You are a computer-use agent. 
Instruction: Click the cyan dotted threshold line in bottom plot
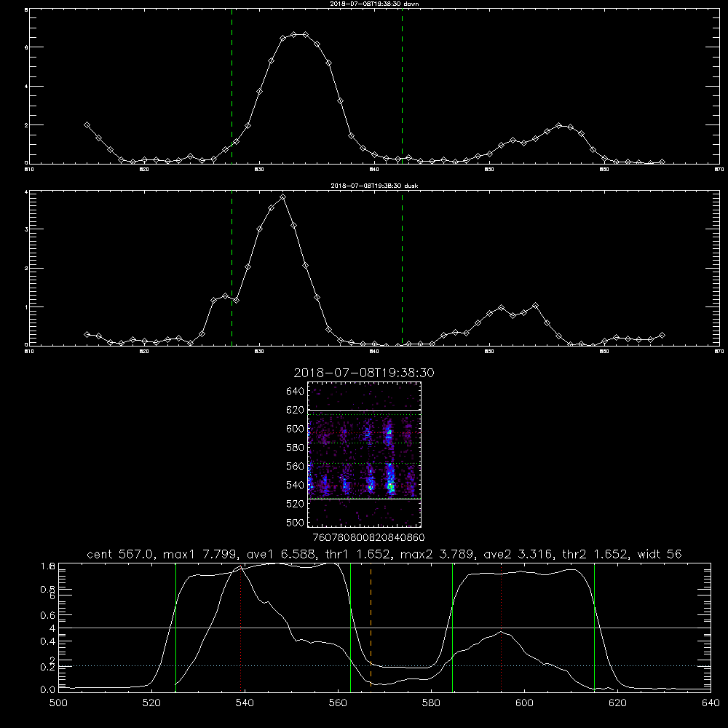384,666
